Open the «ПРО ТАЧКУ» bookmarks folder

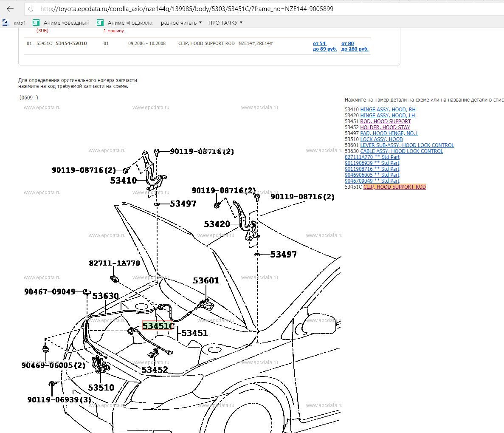[225, 22]
